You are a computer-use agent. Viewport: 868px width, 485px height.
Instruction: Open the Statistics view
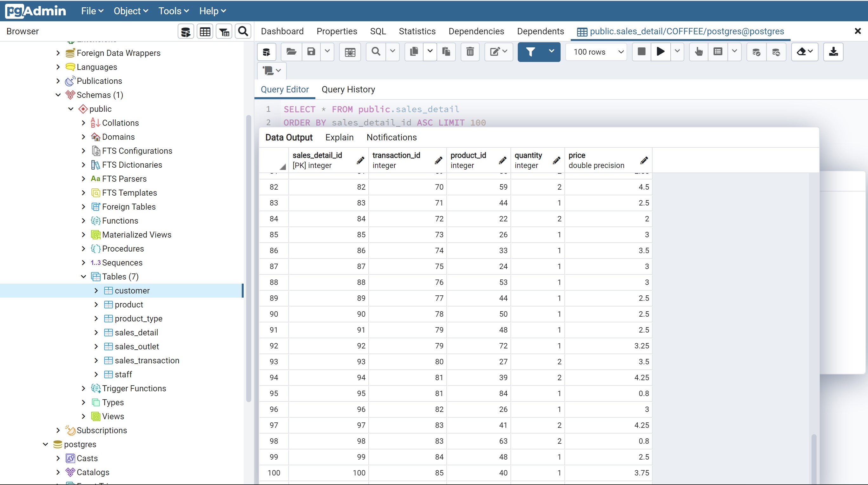(x=417, y=31)
